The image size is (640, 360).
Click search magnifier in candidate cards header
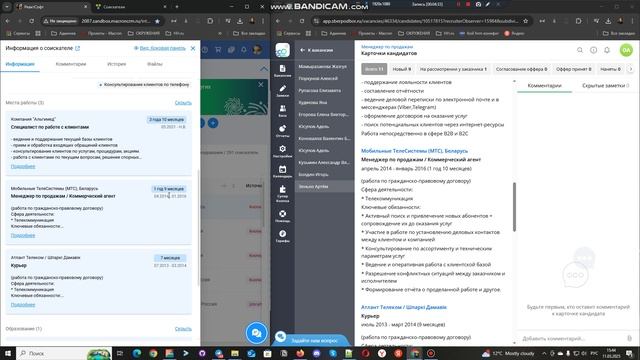coord(580,50)
